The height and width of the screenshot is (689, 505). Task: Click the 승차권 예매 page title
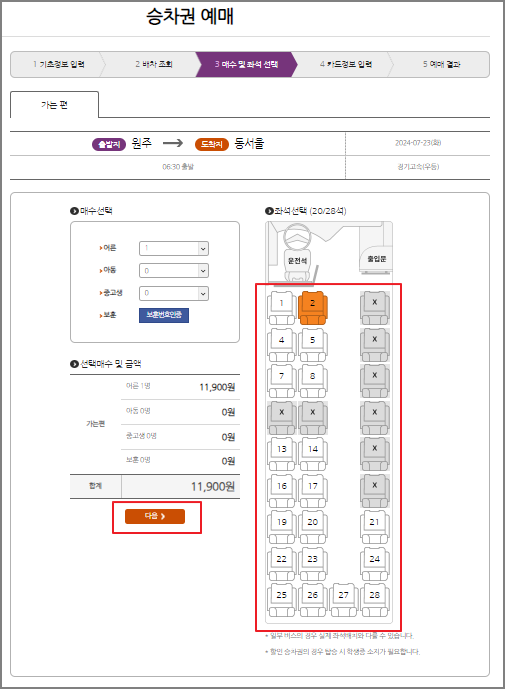(x=190, y=17)
